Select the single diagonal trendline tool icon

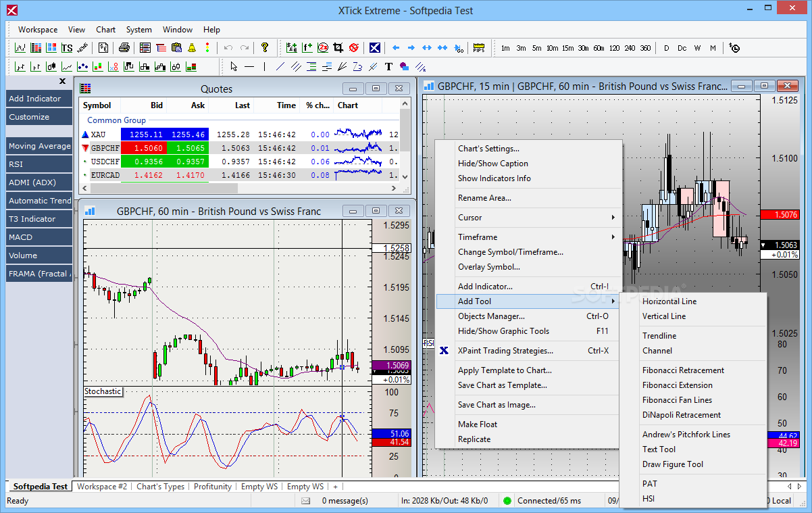(x=280, y=66)
